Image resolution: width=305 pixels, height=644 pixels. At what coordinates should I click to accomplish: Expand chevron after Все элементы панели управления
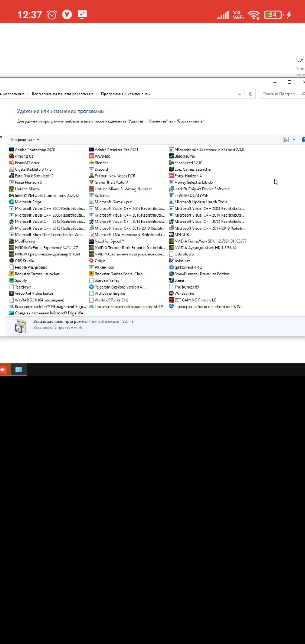97,94
